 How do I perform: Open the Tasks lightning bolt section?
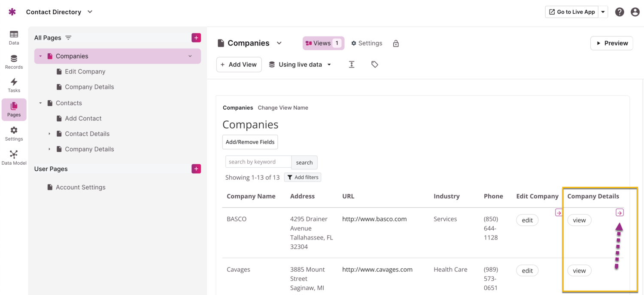tap(14, 85)
